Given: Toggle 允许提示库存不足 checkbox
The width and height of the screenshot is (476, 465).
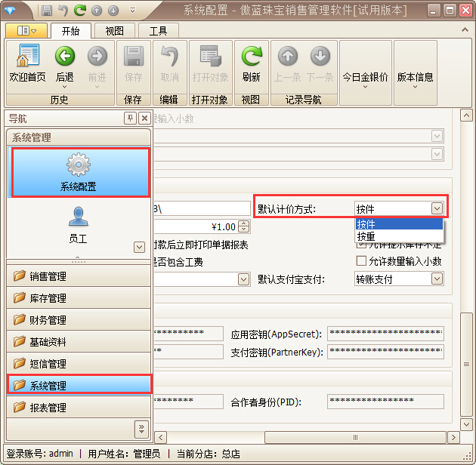Looking at the screenshot, I should click(361, 245).
